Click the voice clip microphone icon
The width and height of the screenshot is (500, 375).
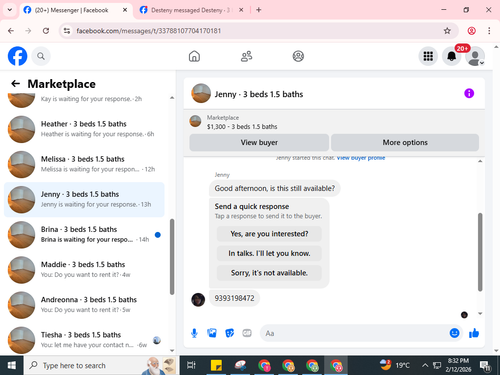pos(194,333)
